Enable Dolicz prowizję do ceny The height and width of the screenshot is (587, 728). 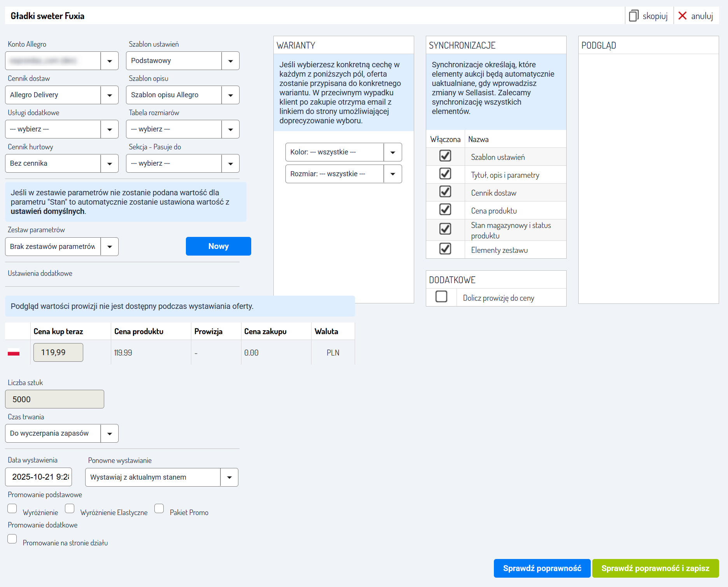[441, 297]
